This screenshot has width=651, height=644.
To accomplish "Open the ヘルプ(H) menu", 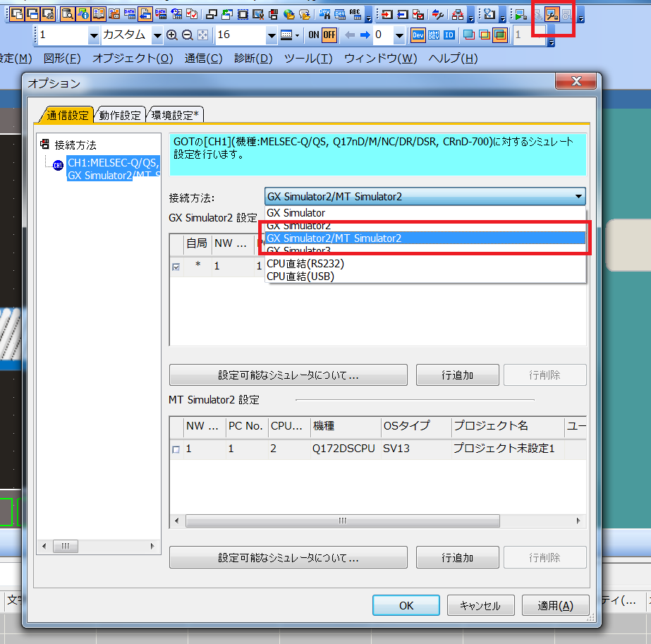I will tap(453, 58).
